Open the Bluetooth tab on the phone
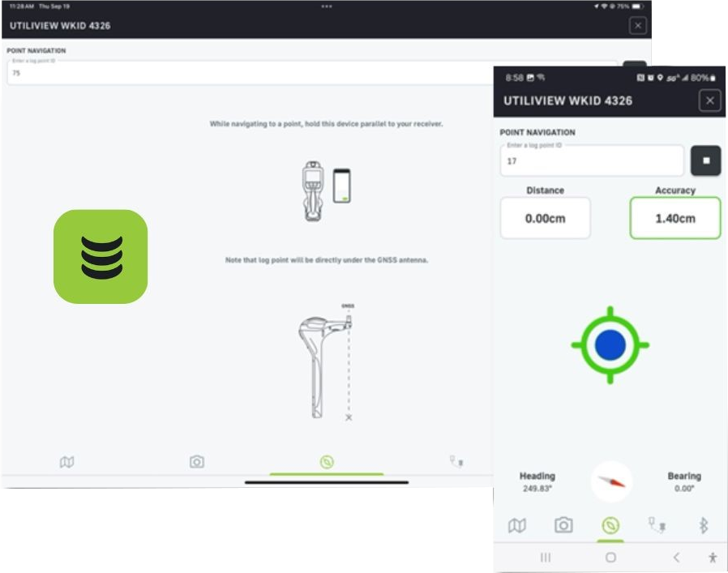The width and height of the screenshot is (728, 573). (x=703, y=526)
